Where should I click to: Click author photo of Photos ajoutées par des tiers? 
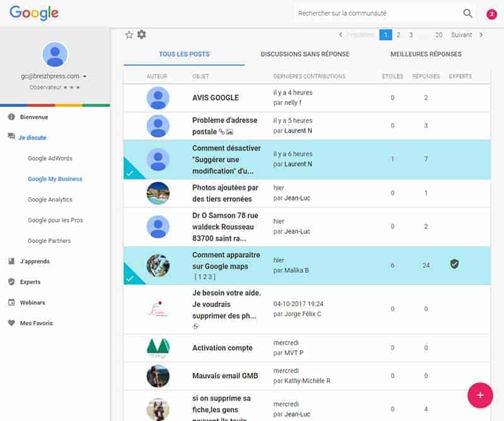158,193
